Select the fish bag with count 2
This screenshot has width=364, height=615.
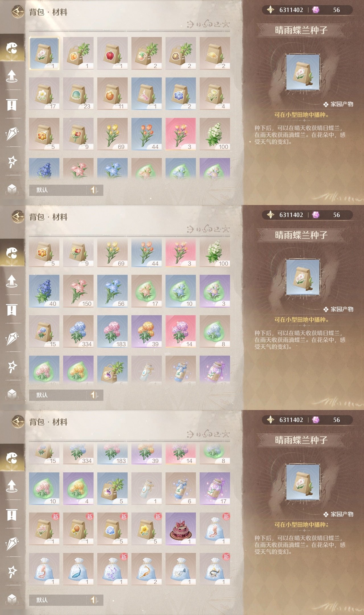(146, 569)
